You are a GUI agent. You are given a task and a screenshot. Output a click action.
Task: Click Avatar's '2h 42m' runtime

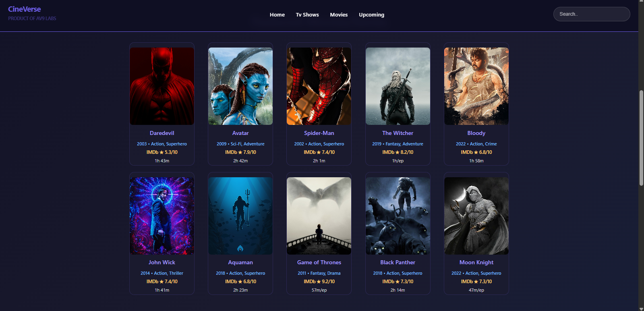pyautogui.click(x=240, y=161)
